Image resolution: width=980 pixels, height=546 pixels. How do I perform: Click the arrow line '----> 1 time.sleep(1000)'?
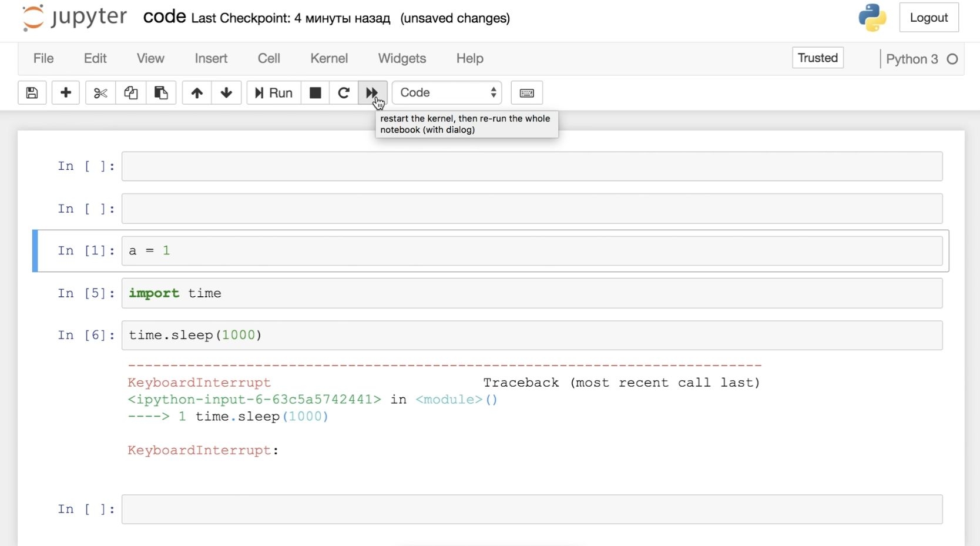(228, 417)
